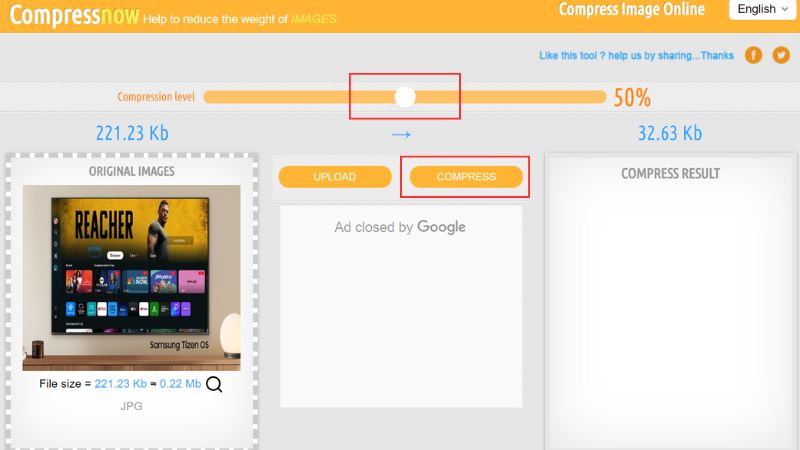Share the tool via Facebook icon
The width and height of the screenshot is (800, 450).
pyautogui.click(x=753, y=55)
